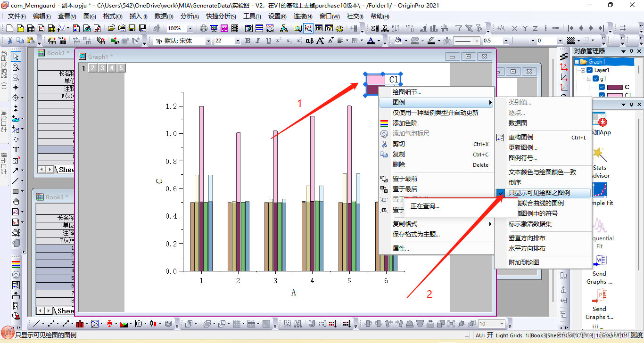
Task: Click the fill color paint bucket swatch
Action: (398, 41)
